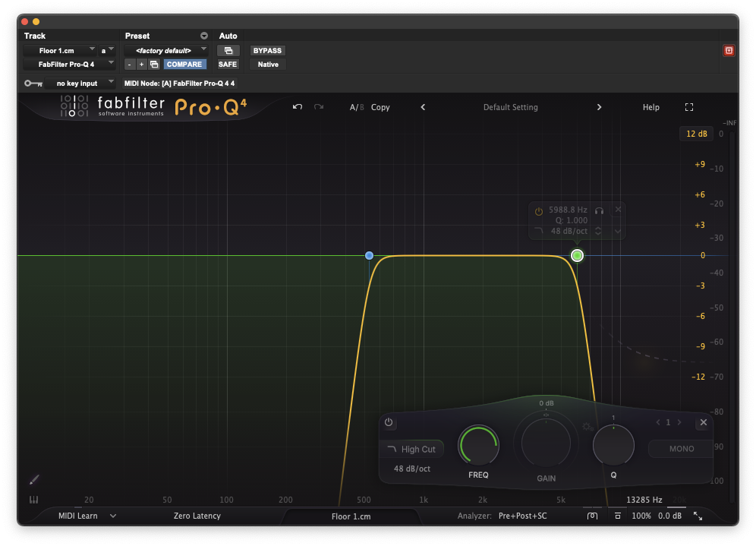Select the blue low cut band node
This screenshot has height=546, width=756.
370,256
